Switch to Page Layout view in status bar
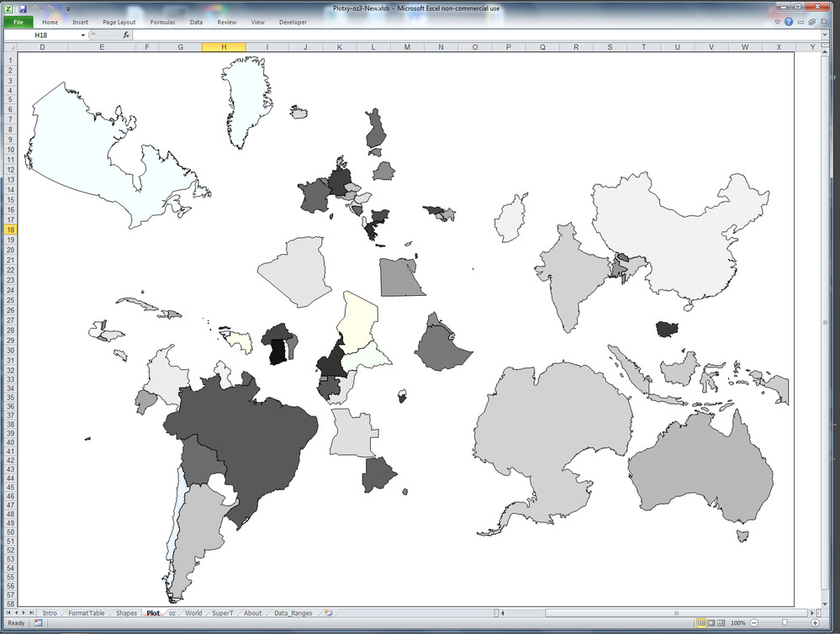Image resolution: width=840 pixels, height=634 pixels. (711, 623)
